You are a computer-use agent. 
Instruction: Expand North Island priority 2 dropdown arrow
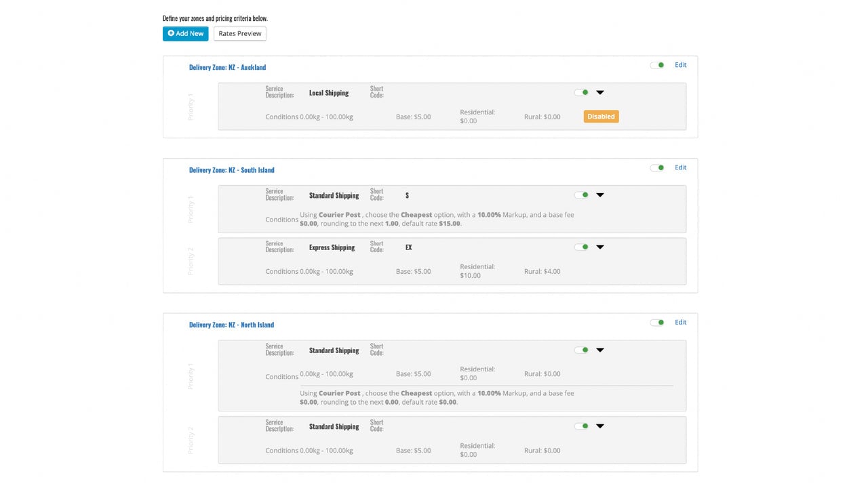point(600,426)
